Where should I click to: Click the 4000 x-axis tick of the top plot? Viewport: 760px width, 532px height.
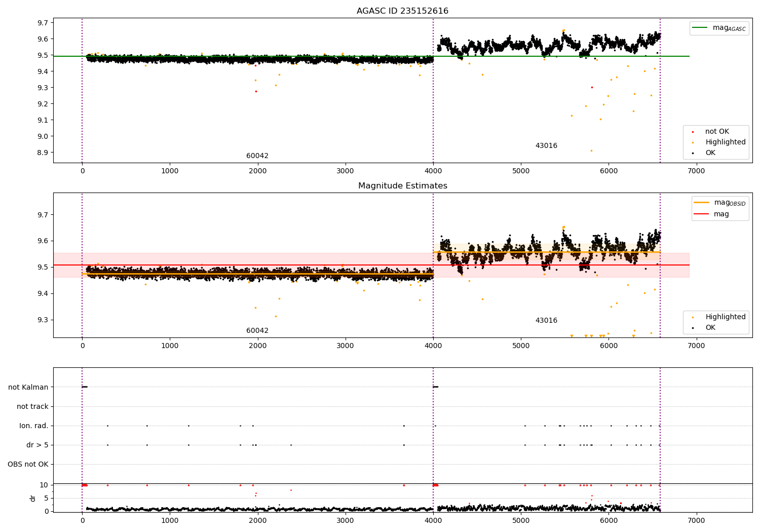pos(433,171)
